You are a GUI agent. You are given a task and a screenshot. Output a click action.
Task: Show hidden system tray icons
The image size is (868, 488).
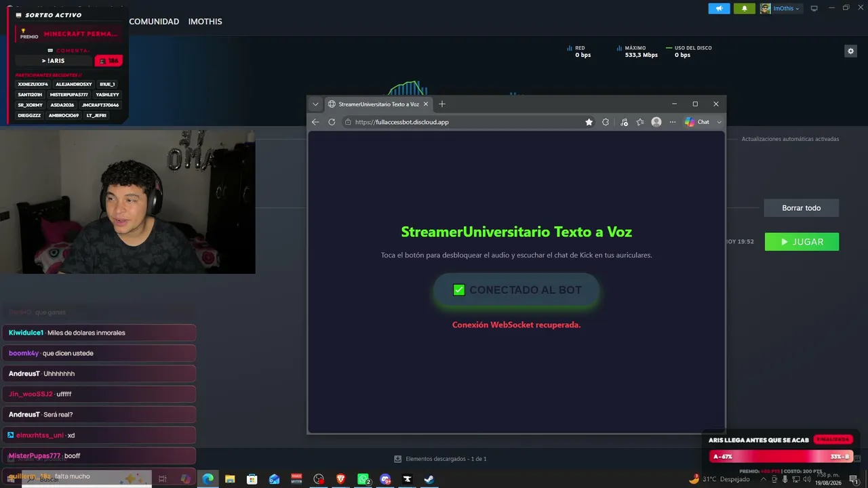(764, 479)
